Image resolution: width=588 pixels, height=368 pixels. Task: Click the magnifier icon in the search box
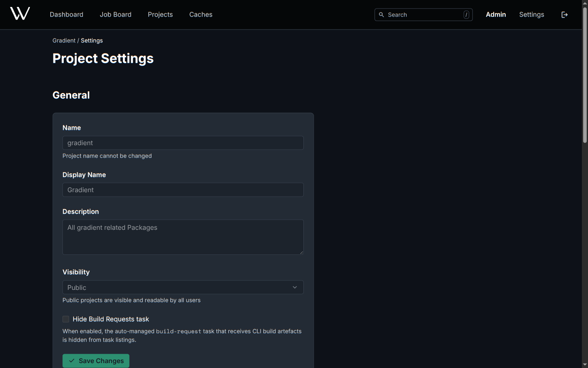tap(381, 15)
